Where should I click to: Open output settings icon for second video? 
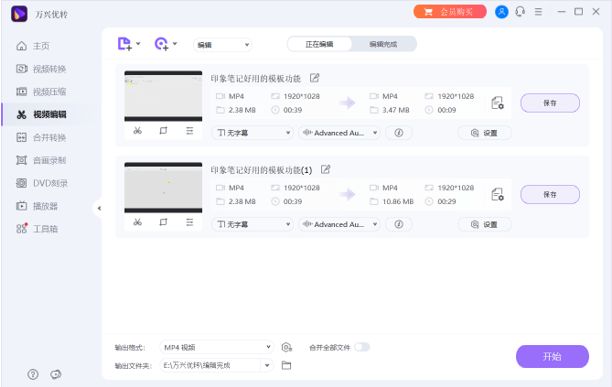(x=497, y=194)
